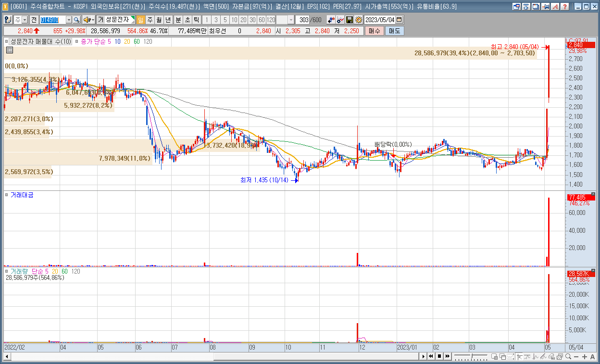Click the dashed selection-box icon in bottom bar
The height and width of the screenshot is (364, 600).
pyautogui.click(x=511, y=356)
